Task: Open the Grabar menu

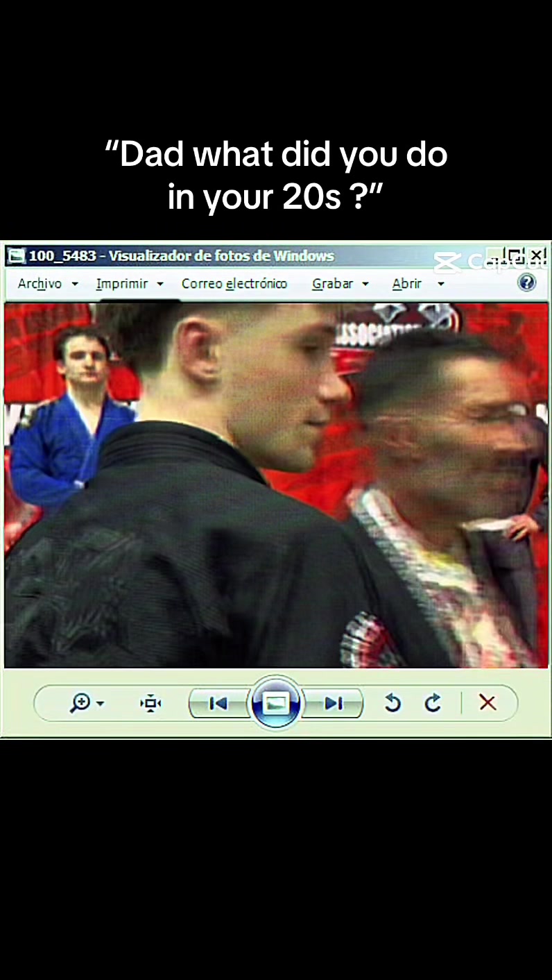Action: point(340,284)
